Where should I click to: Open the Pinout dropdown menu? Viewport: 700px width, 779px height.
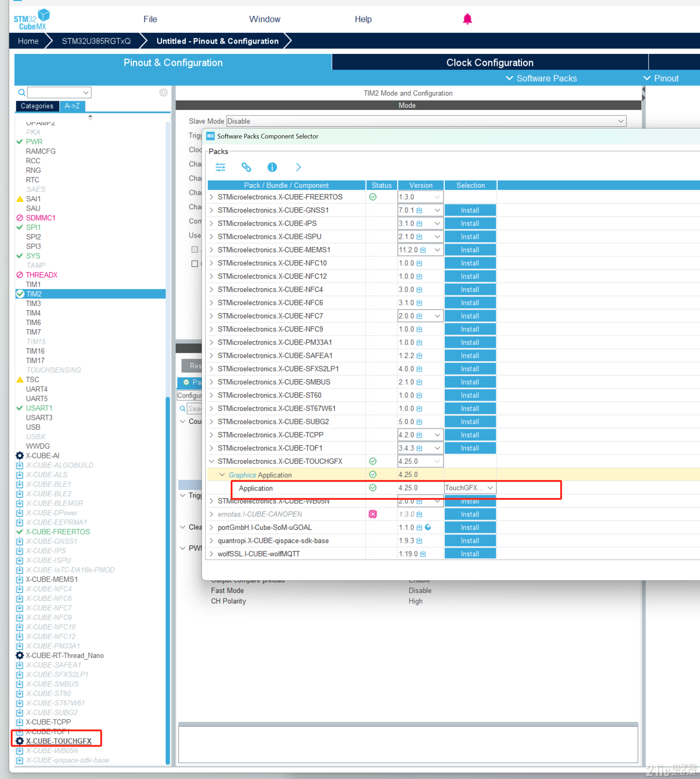(661, 79)
